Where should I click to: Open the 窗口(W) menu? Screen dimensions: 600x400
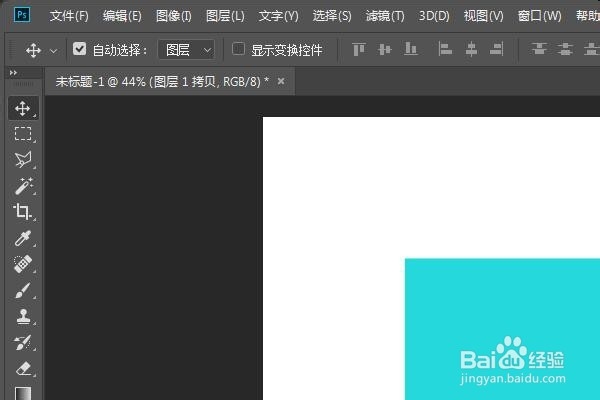pyautogui.click(x=539, y=16)
